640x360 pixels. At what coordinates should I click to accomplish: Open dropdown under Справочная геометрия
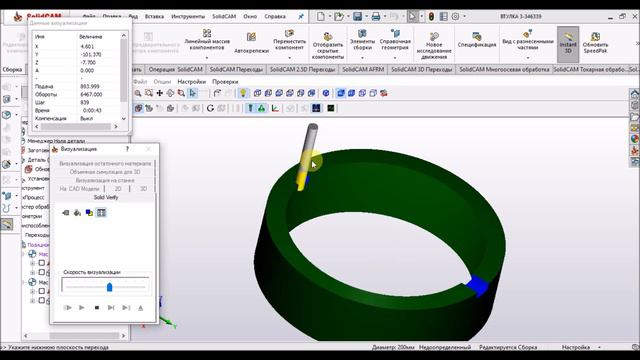click(395, 58)
